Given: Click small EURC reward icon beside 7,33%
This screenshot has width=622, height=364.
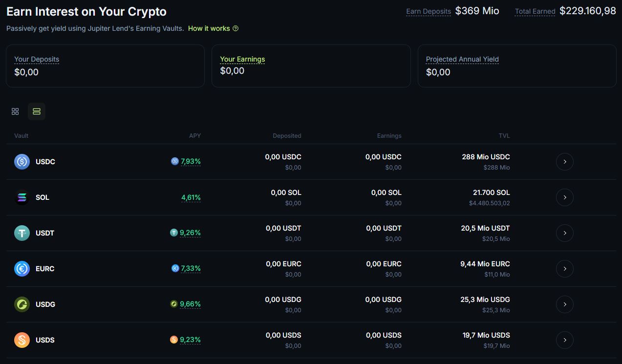Looking at the screenshot, I should coord(175,268).
